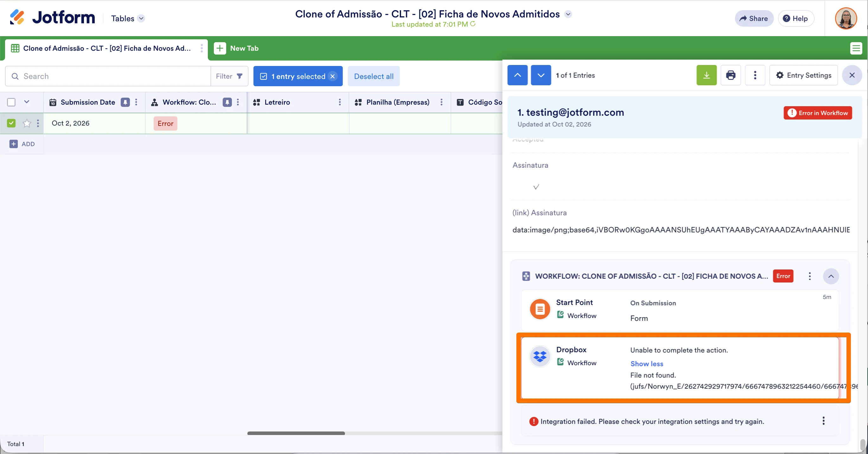Unpin the Workflow column

pyautogui.click(x=227, y=102)
